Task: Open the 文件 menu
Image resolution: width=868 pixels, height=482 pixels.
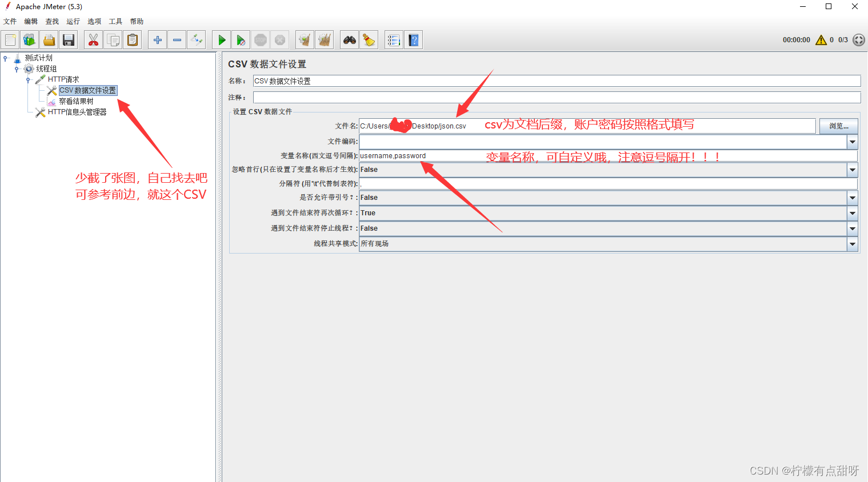Action: coord(10,22)
